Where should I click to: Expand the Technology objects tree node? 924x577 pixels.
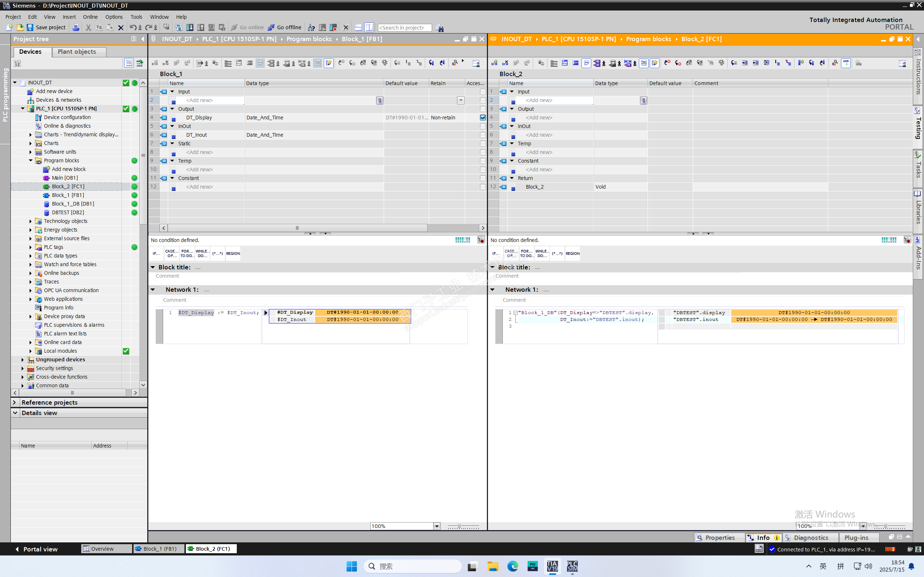pyautogui.click(x=31, y=221)
